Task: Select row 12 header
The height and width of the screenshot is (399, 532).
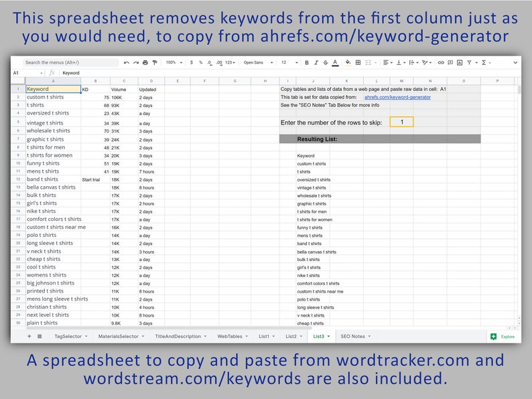Action: tap(18, 179)
